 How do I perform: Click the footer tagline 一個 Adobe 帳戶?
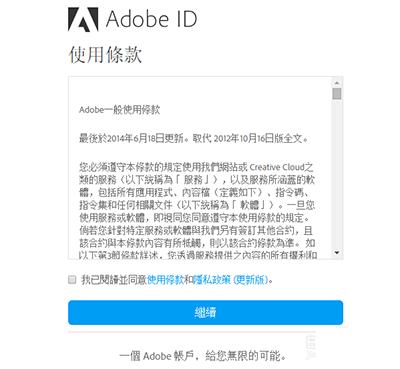203,356
